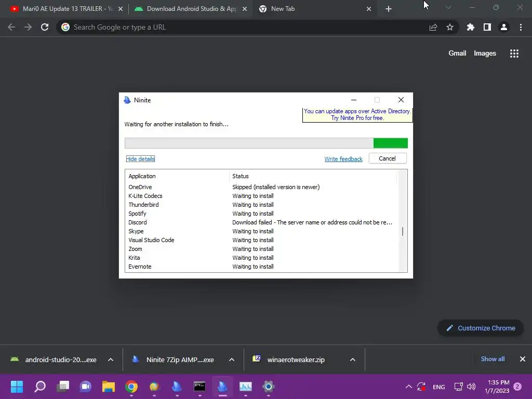Select the Visual Studio Code row

(261, 240)
